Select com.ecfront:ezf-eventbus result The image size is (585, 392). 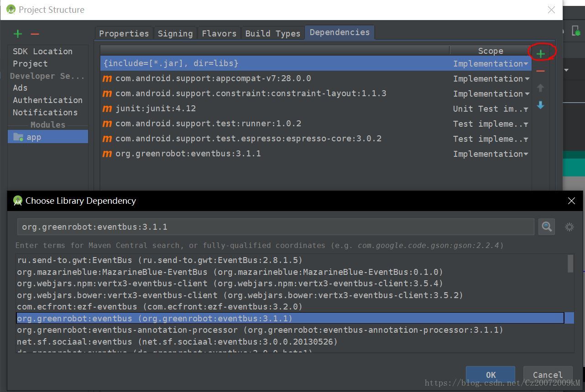click(291, 307)
